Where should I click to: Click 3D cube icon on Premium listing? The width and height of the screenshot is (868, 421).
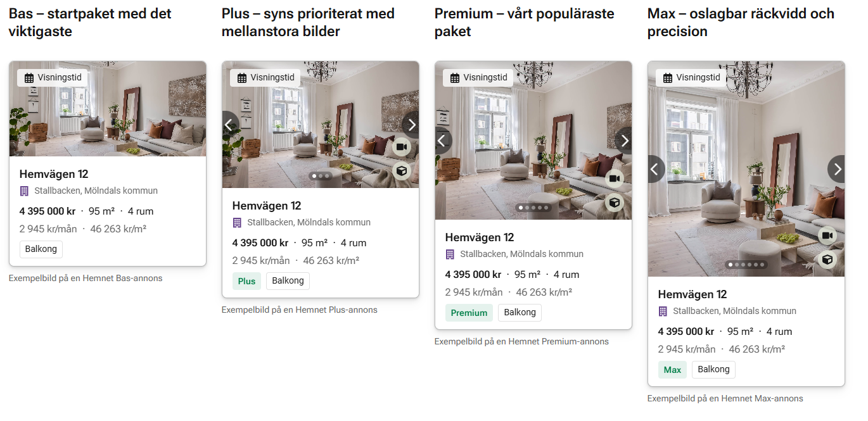pyautogui.click(x=614, y=203)
